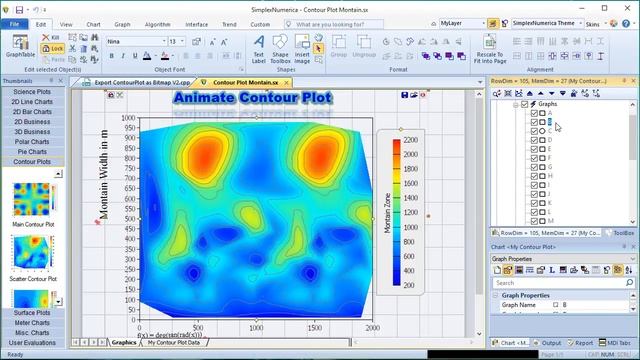Insert a Text Label
Viewport: 640px width, 360px height.
tap(258, 49)
